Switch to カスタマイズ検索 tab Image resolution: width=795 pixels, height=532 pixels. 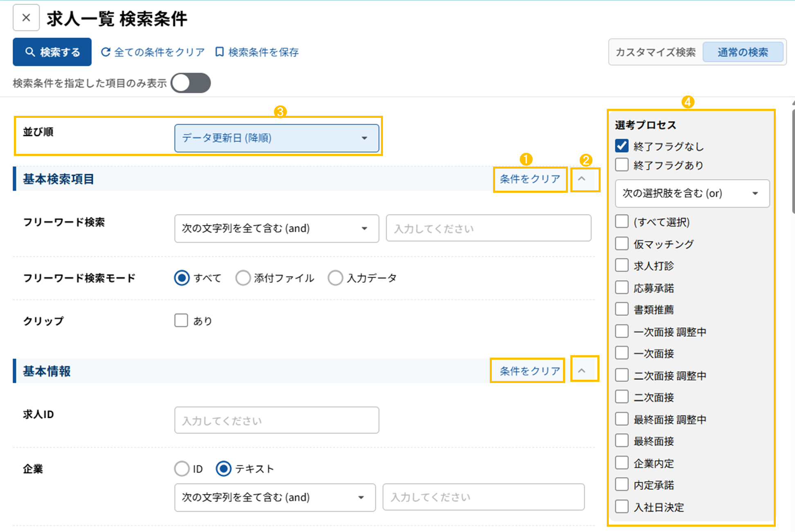(x=655, y=52)
